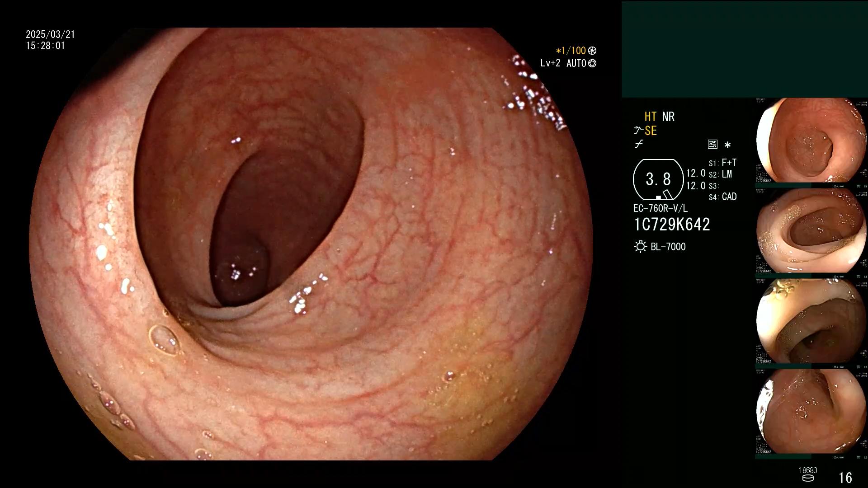This screenshot has height=488, width=868.
Task: Click the S4: CAD switch assignment
Action: (722, 197)
